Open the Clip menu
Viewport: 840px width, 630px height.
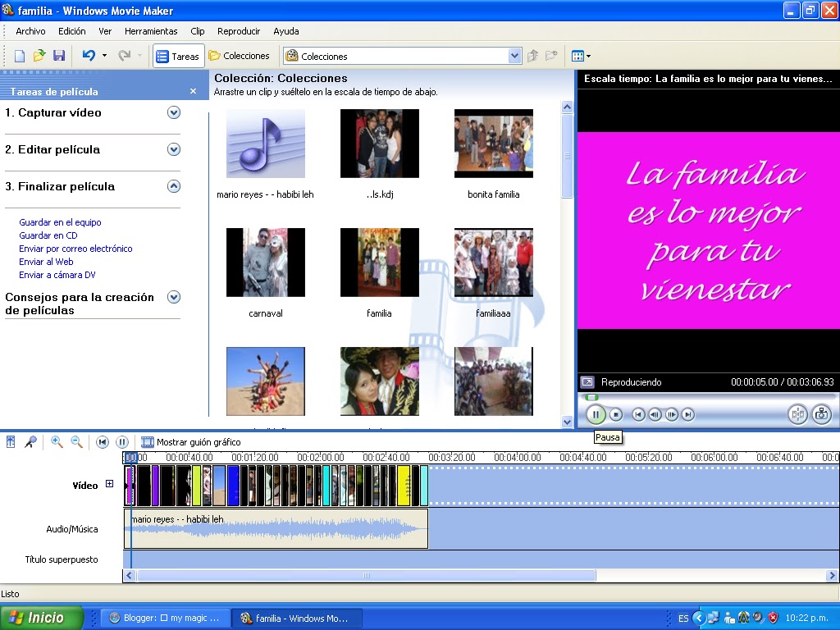[197, 31]
